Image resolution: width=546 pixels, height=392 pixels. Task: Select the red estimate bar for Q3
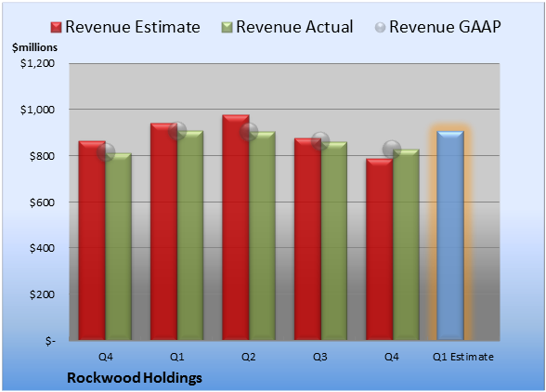[x=307, y=239]
